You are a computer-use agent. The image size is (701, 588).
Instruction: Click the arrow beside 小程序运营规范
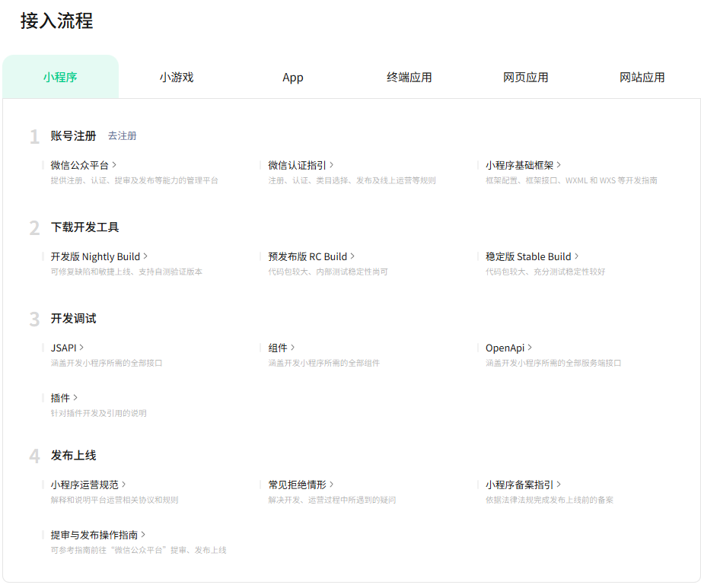[x=123, y=485]
